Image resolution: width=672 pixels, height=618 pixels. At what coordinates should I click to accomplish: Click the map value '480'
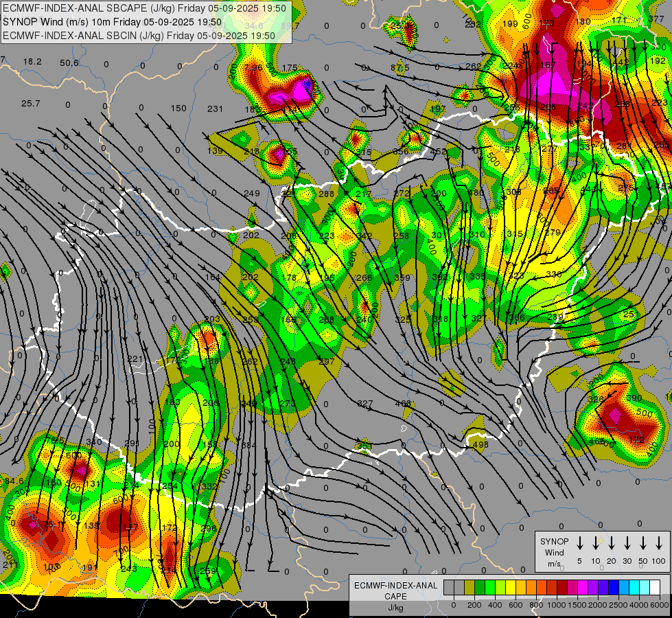coord(476,192)
